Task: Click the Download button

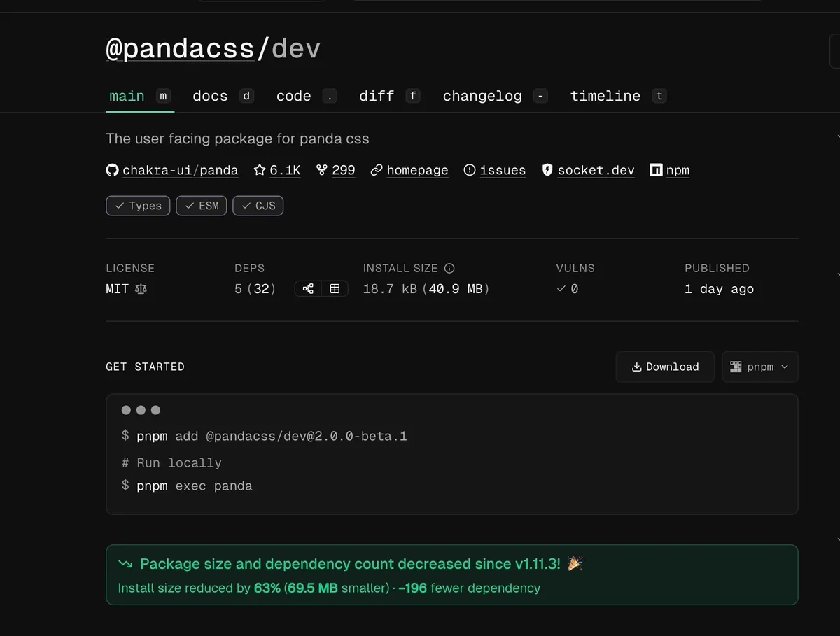Action: [x=665, y=367]
